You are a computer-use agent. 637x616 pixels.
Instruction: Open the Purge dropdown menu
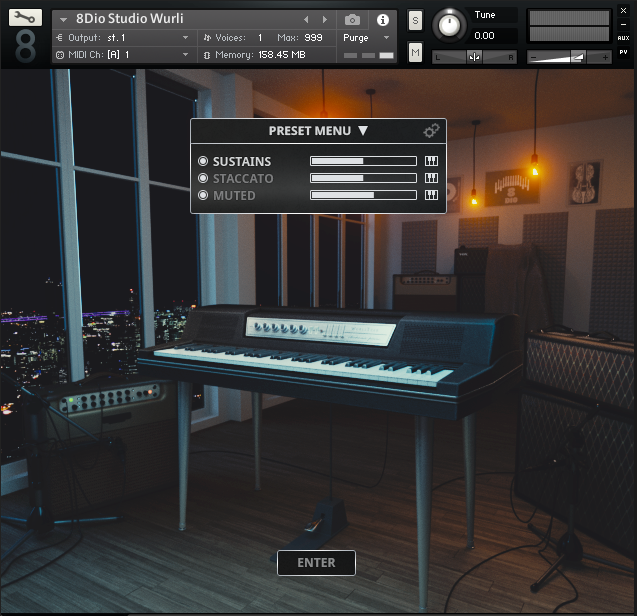(366, 38)
